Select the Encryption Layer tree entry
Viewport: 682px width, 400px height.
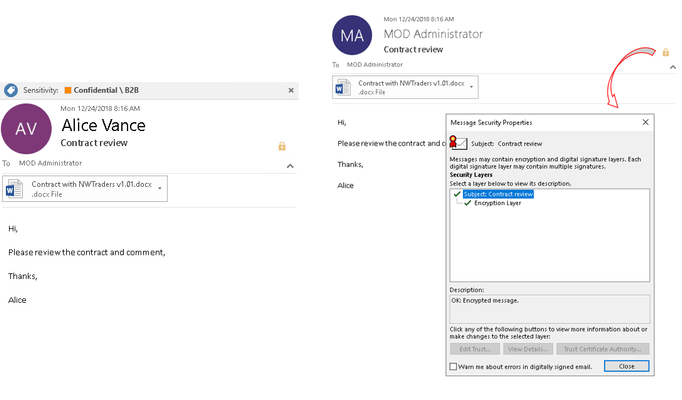pos(498,203)
